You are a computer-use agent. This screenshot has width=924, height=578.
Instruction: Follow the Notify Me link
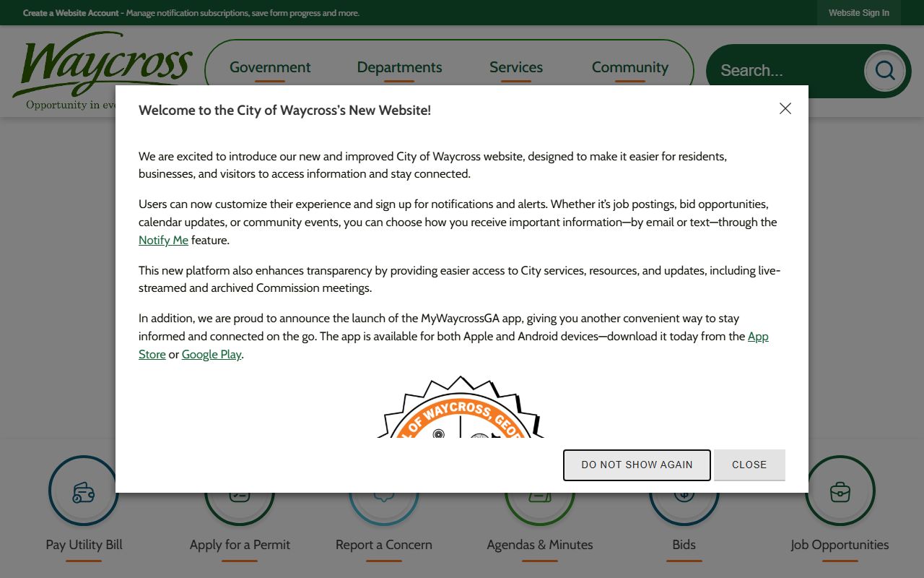(163, 240)
